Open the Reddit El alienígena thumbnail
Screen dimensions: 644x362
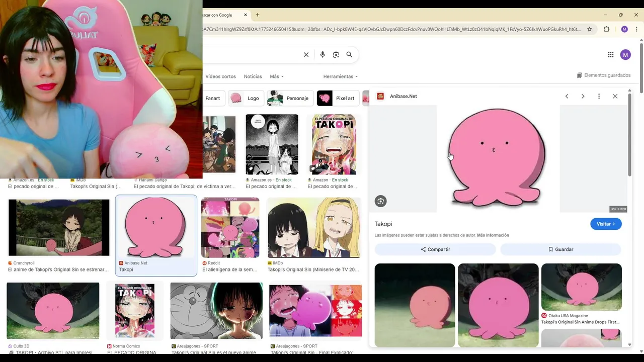coord(230,227)
